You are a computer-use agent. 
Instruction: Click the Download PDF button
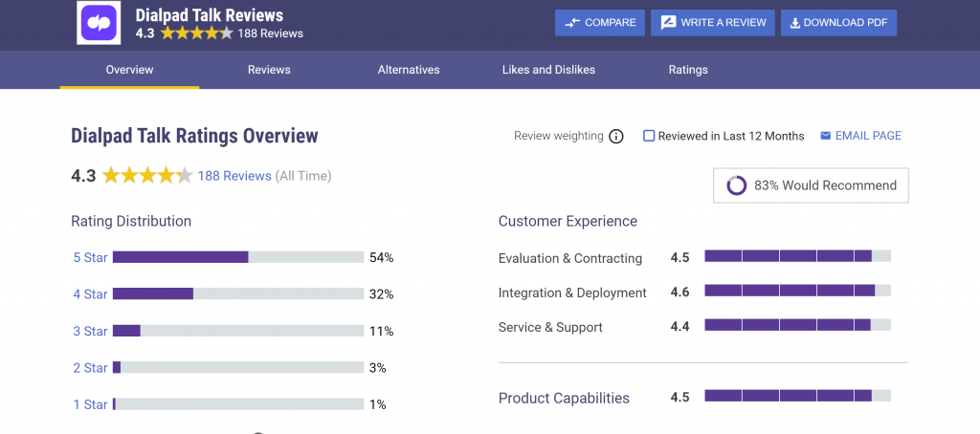[x=838, y=23]
